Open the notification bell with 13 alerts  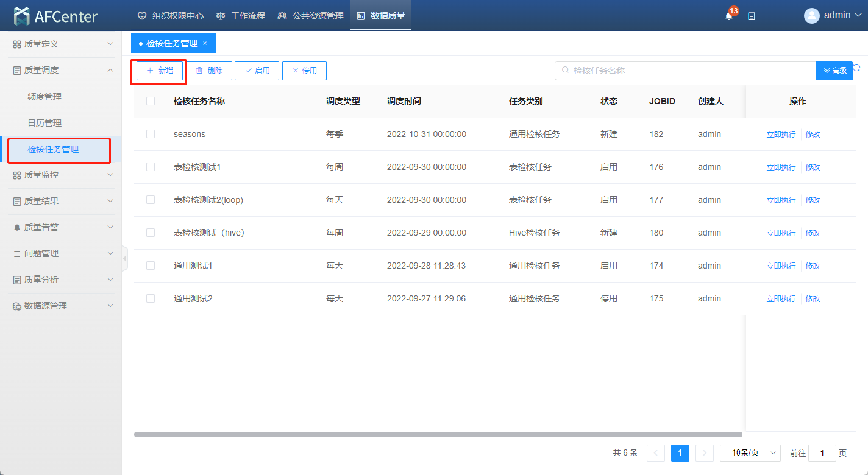pyautogui.click(x=729, y=16)
